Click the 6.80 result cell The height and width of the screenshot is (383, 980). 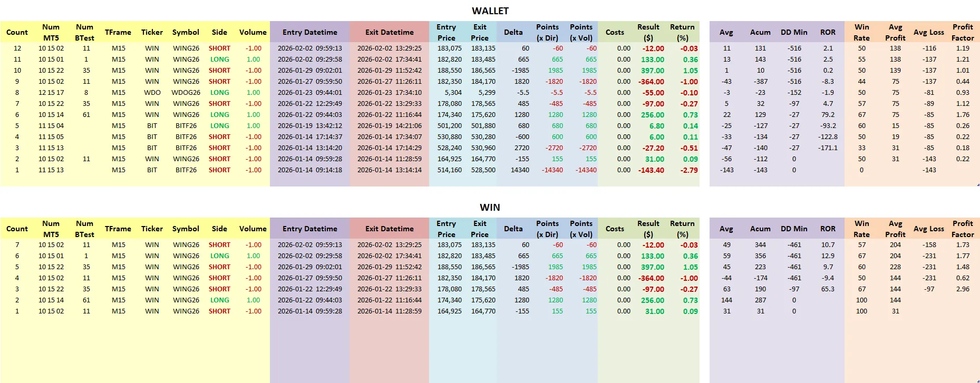[656, 126]
